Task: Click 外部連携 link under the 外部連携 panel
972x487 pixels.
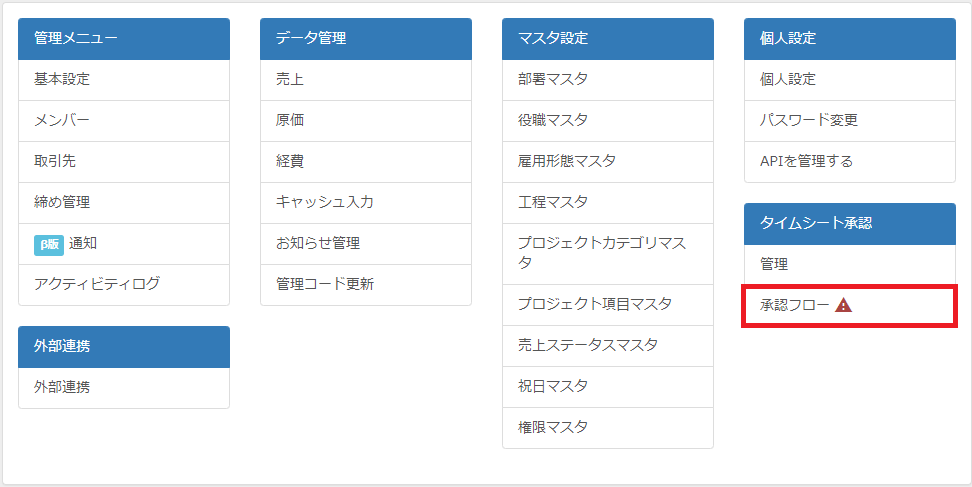Action: pyautogui.click(x=124, y=388)
